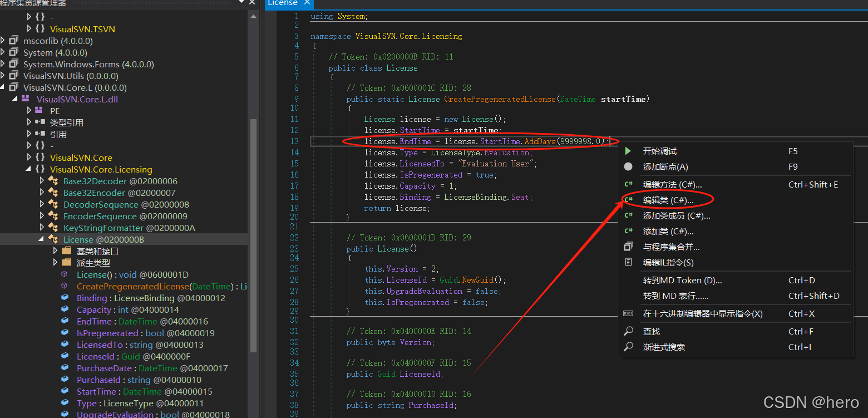Viewport: 868px width, 418px height.
Task: Click the EndTime field icon
Action: [65, 321]
